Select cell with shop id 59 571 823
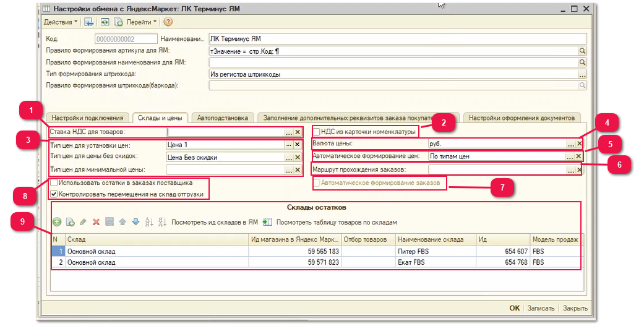644x326 pixels. point(295,262)
